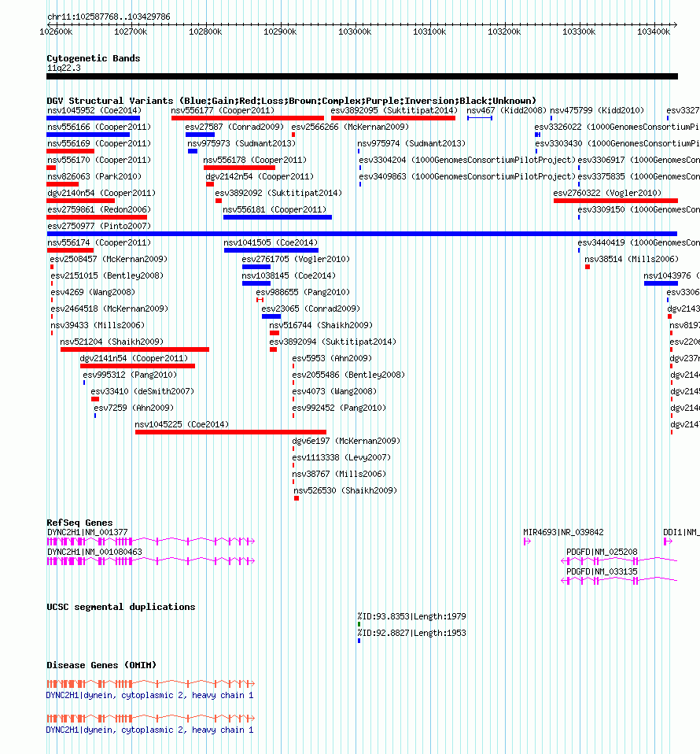Viewport: 700px width, 754px height.
Task: Click esv988655 (Pang2010) label
Action: 303,292
